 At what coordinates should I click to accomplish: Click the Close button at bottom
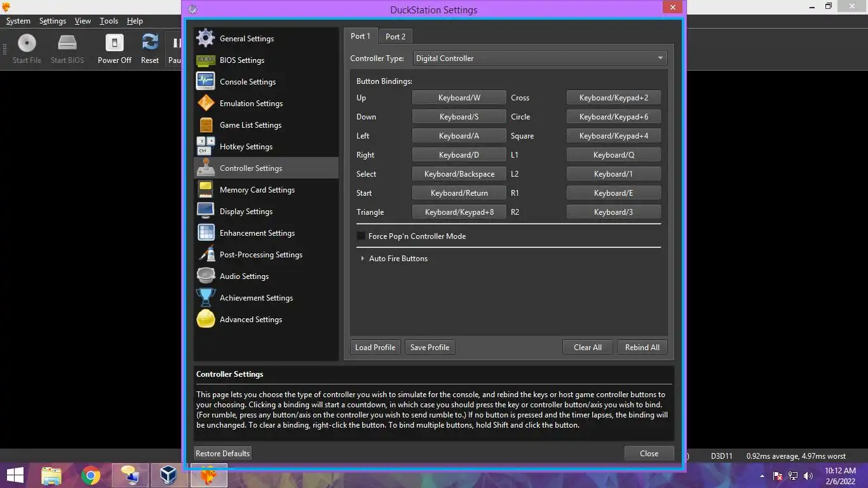(x=649, y=454)
